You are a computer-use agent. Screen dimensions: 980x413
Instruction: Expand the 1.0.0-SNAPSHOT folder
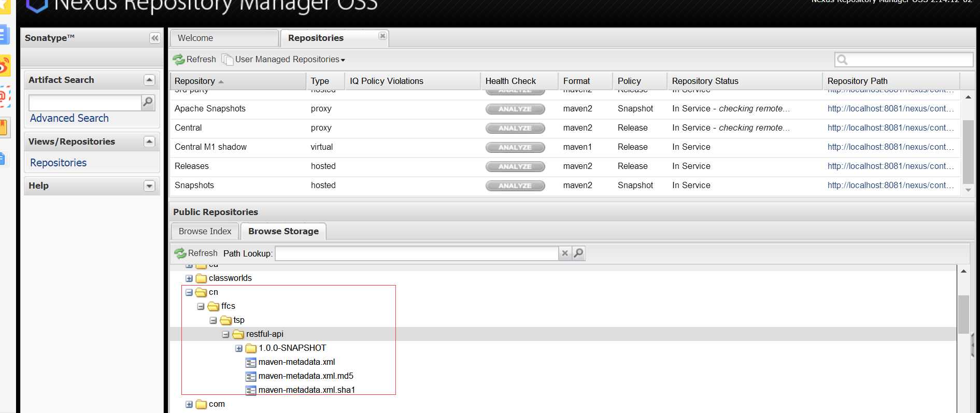coord(239,348)
